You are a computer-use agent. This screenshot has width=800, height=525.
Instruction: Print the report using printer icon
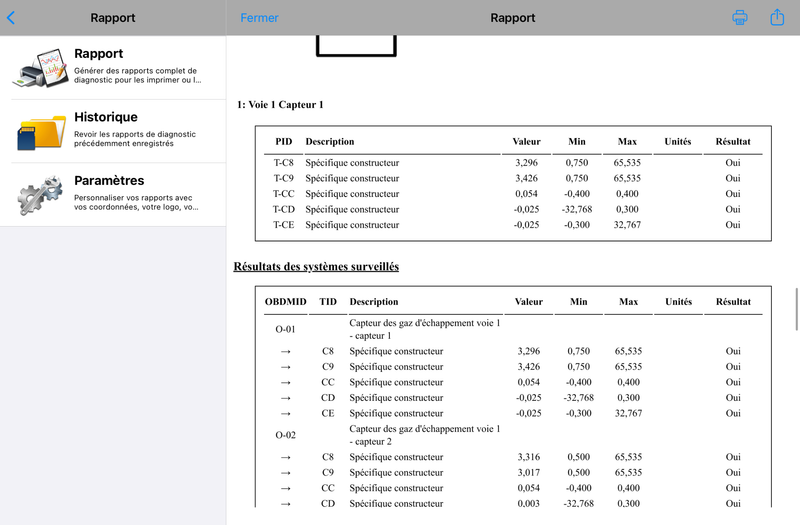[740, 17]
